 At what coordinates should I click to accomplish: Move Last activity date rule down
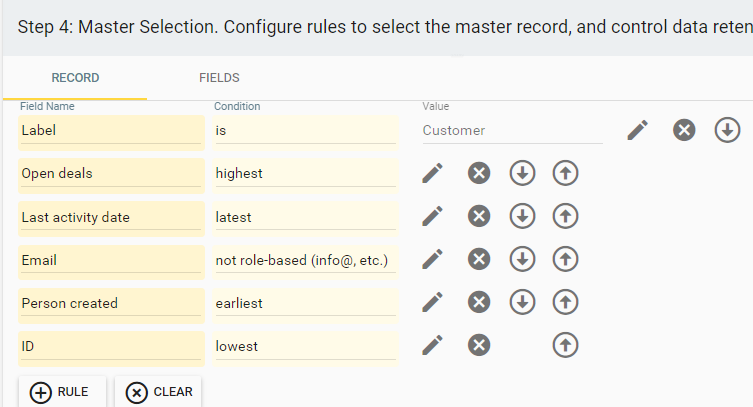(x=522, y=216)
